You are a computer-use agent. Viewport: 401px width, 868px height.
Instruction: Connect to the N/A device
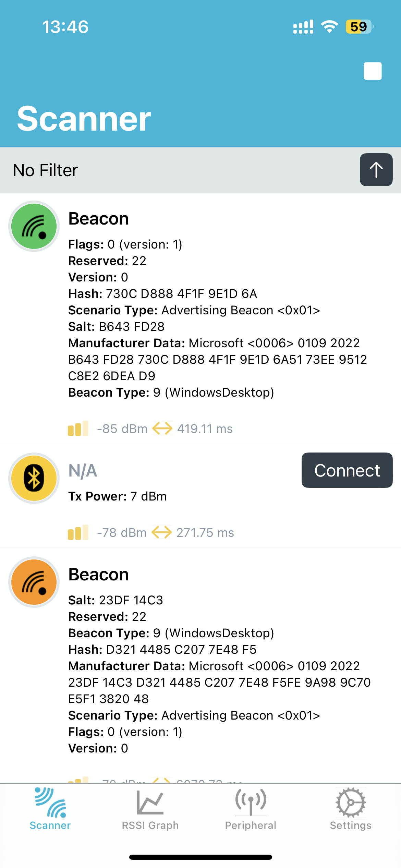click(x=347, y=470)
